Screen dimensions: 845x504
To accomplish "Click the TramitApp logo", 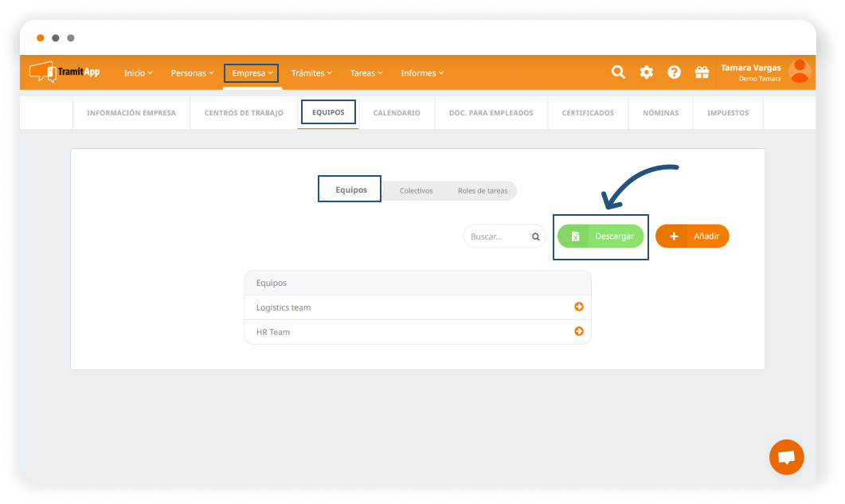I will click(65, 72).
